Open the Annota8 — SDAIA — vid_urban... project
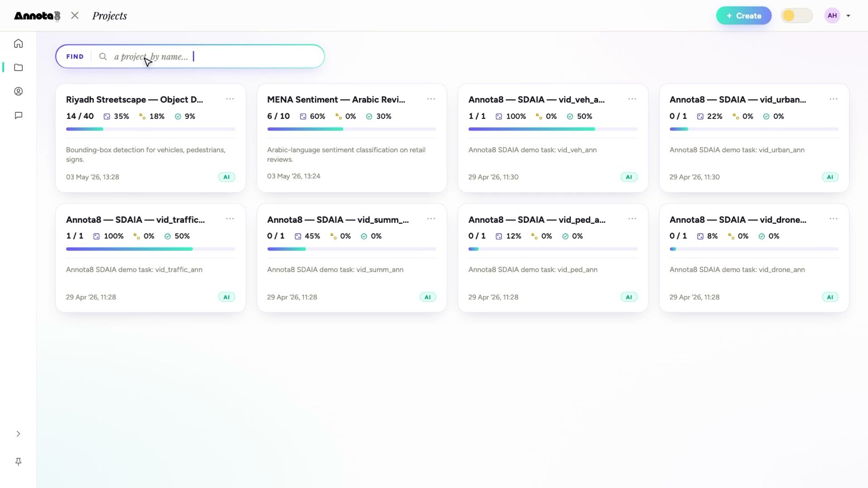This screenshot has height=488, width=868. pyautogui.click(x=738, y=100)
